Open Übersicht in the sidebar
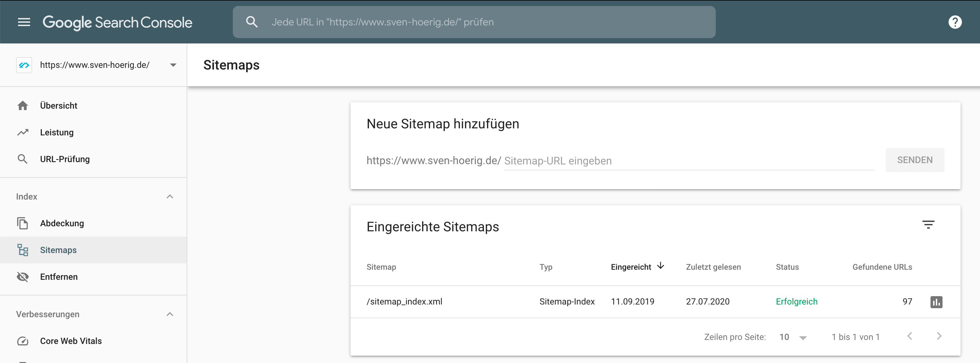980x363 pixels. [x=93, y=106]
